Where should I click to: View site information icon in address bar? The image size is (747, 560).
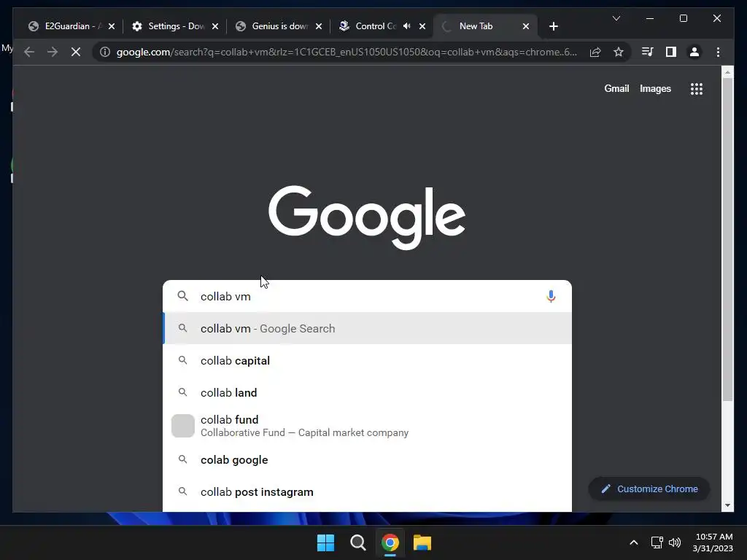pos(105,52)
